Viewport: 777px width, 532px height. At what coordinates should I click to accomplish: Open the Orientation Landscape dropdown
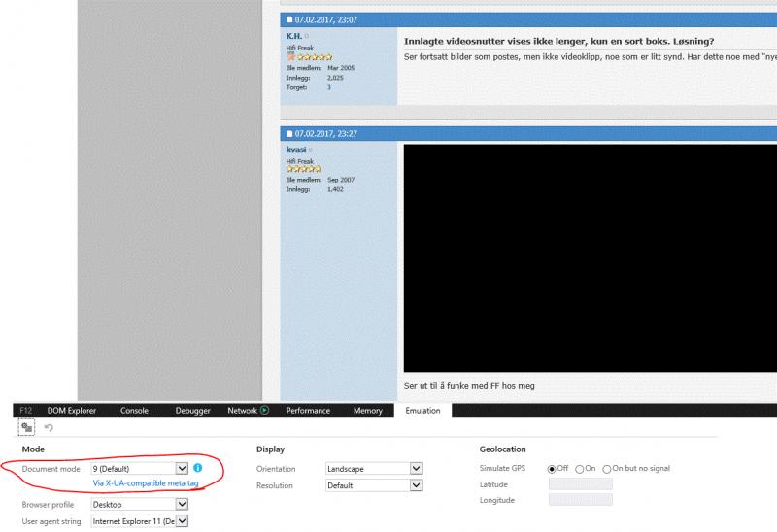374,469
